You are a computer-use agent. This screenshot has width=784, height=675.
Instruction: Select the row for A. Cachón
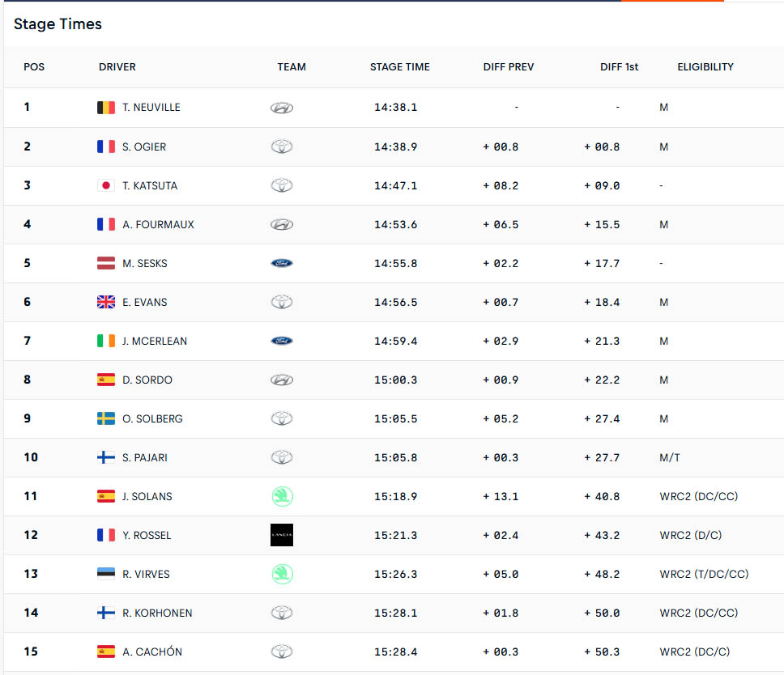(394, 652)
